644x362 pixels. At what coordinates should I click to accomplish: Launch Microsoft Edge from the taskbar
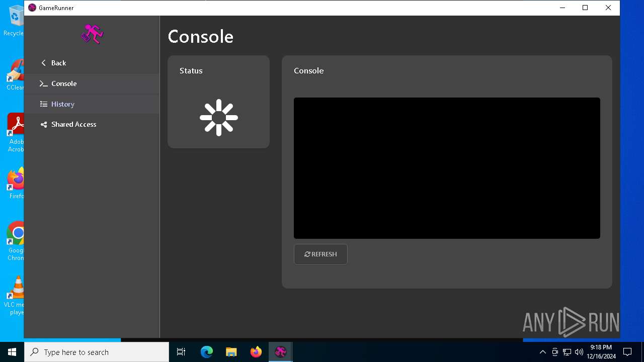click(x=207, y=352)
